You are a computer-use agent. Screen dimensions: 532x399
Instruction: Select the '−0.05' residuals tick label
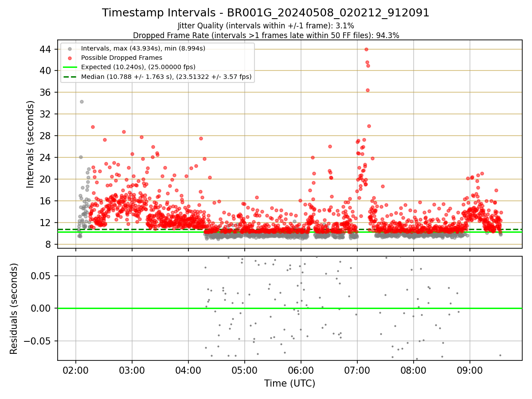point(38,341)
